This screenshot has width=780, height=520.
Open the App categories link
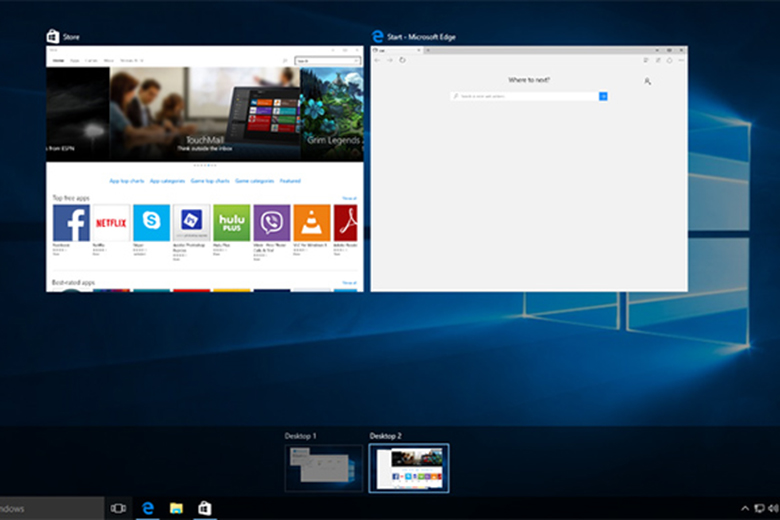[x=168, y=181]
